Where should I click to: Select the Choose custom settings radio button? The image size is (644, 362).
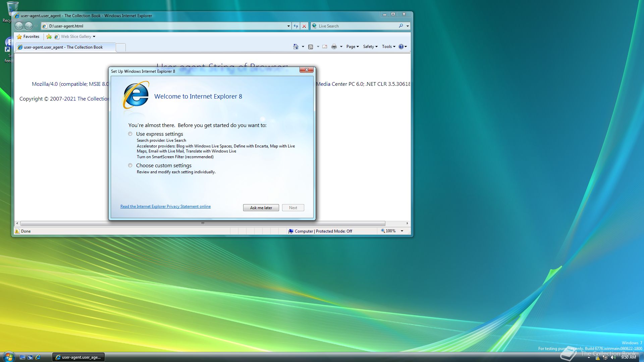click(130, 166)
